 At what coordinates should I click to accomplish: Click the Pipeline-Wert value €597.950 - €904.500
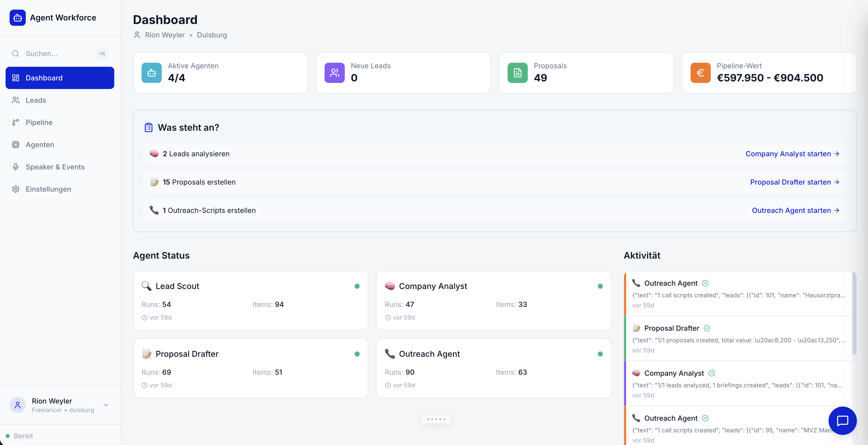point(770,78)
